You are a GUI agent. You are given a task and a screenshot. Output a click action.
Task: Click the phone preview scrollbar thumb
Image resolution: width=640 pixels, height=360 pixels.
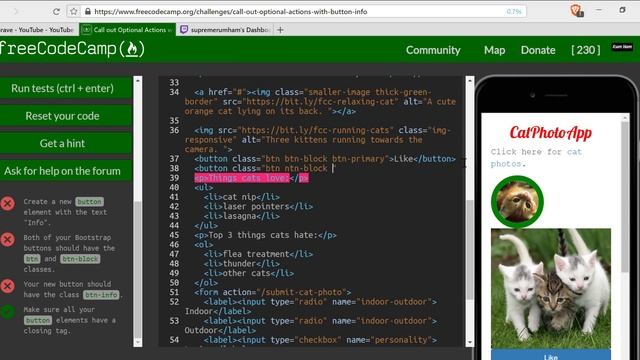click(x=625, y=196)
